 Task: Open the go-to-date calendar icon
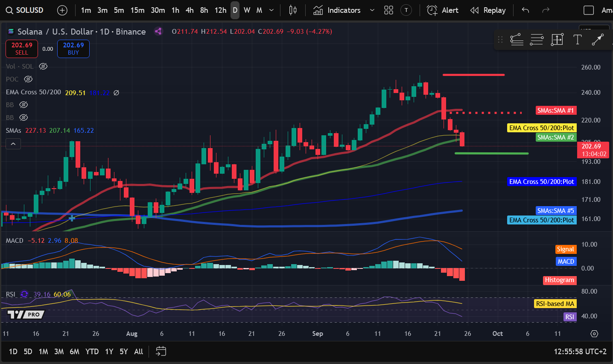[161, 352]
